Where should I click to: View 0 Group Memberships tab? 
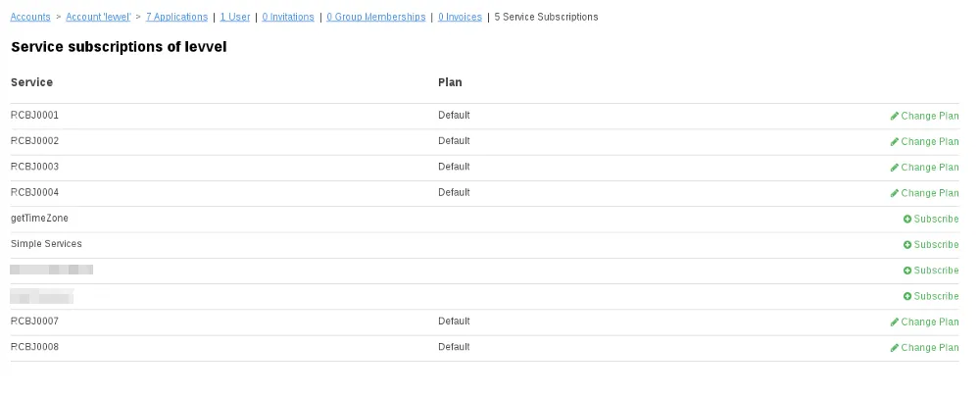pyautogui.click(x=376, y=17)
